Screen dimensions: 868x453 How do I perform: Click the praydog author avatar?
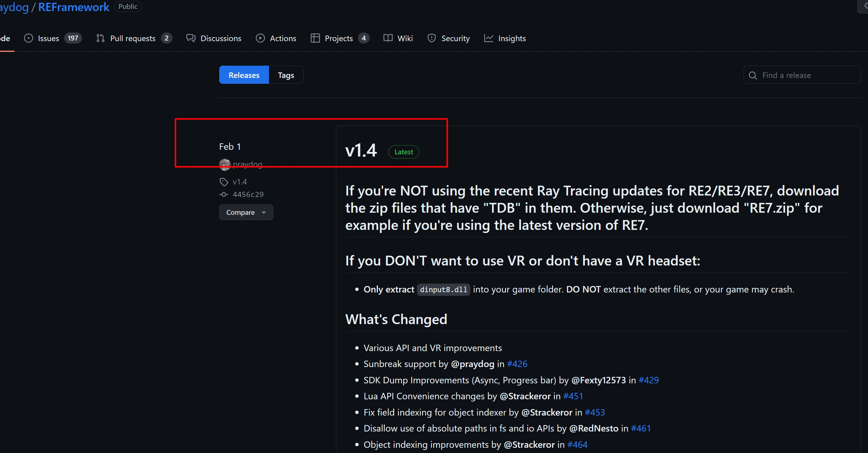[225, 165]
